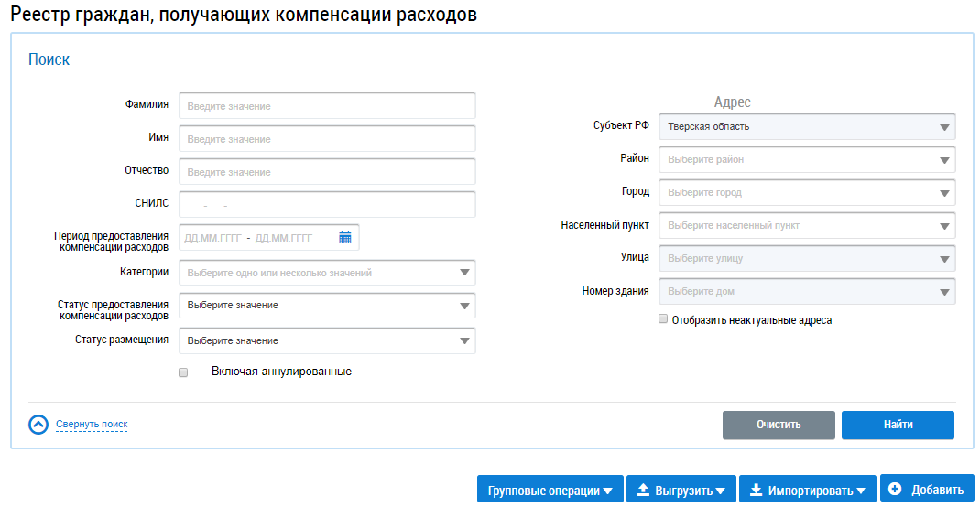Open the Статус размещения dropdown

click(327, 341)
